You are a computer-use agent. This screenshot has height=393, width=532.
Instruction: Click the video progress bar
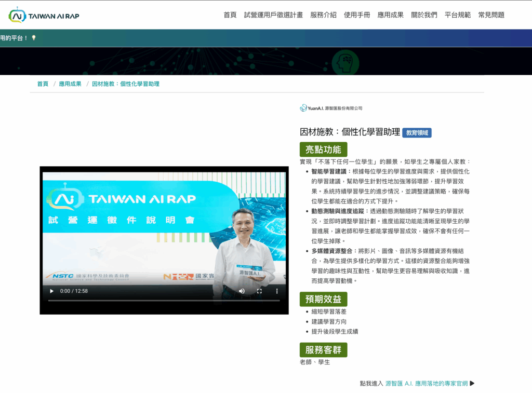tap(164, 301)
